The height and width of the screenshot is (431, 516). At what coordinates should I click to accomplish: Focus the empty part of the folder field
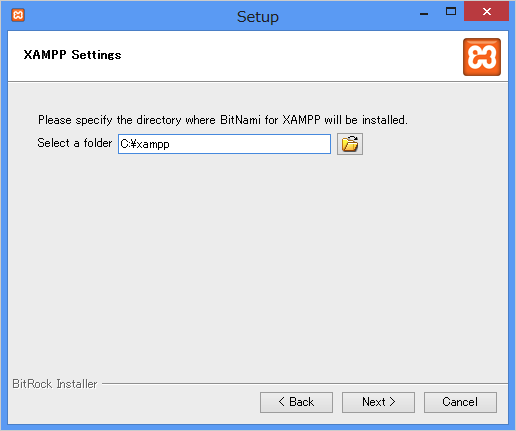point(250,144)
